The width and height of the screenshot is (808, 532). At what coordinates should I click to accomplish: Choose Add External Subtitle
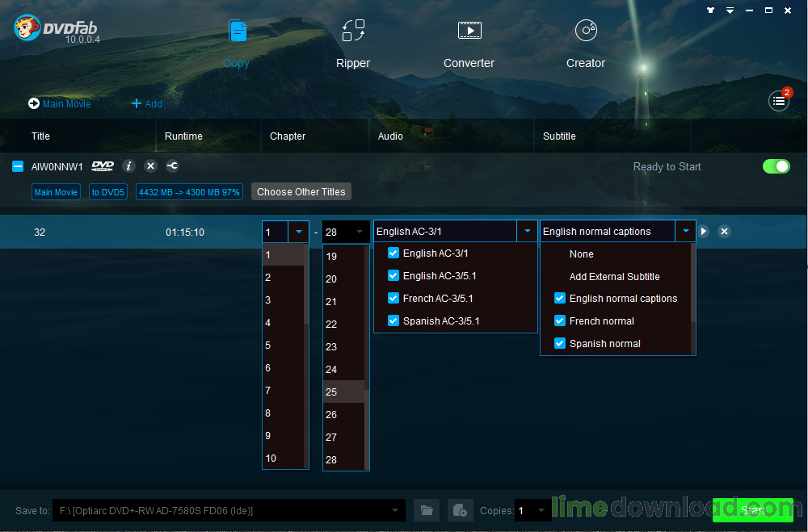point(614,277)
